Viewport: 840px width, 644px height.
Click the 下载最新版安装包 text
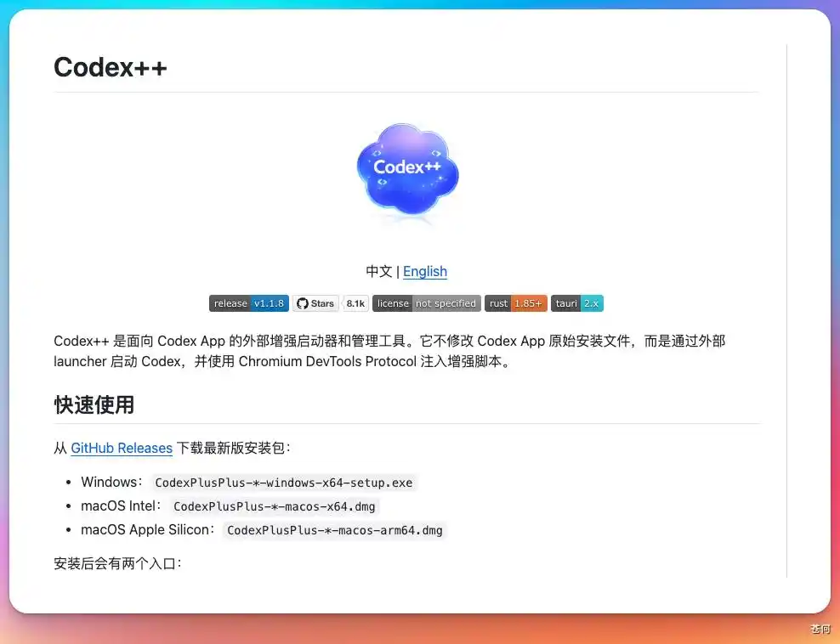click(234, 448)
